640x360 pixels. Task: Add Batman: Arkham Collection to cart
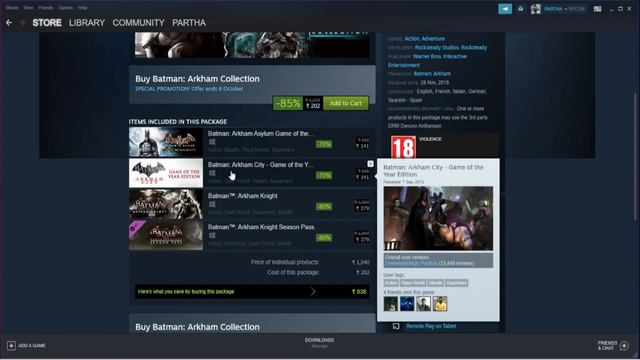click(x=346, y=103)
